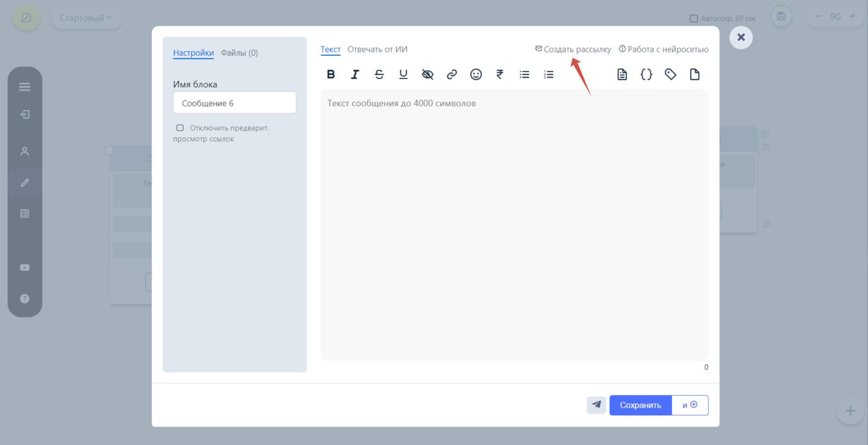Apply strikethrough formatting

click(379, 74)
